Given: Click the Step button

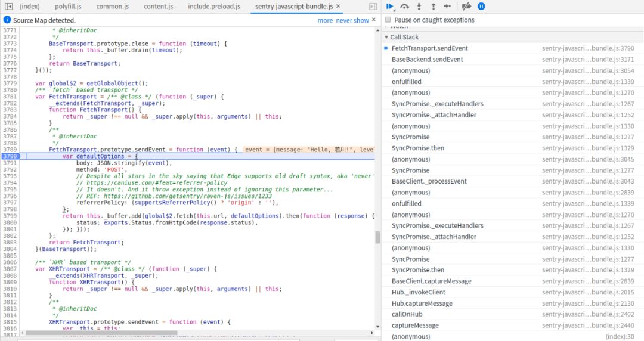Looking at the screenshot, I should pyautogui.click(x=448, y=6).
